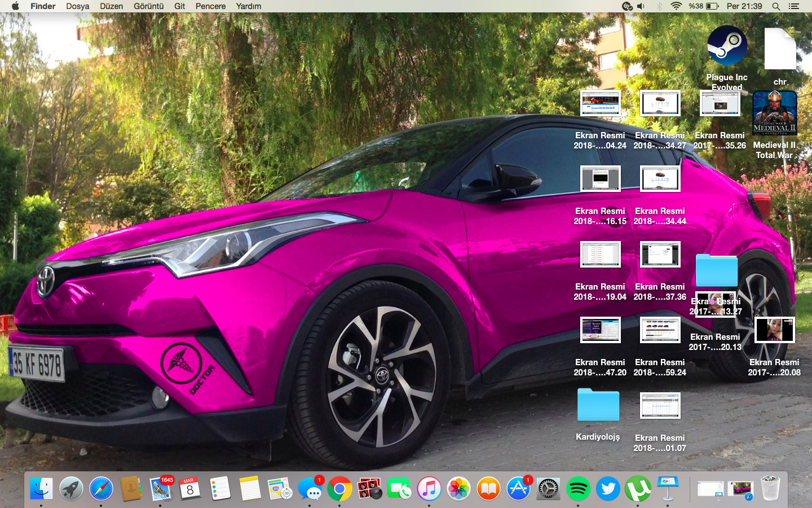Open the Wi-Fi menu

click(676, 6)
